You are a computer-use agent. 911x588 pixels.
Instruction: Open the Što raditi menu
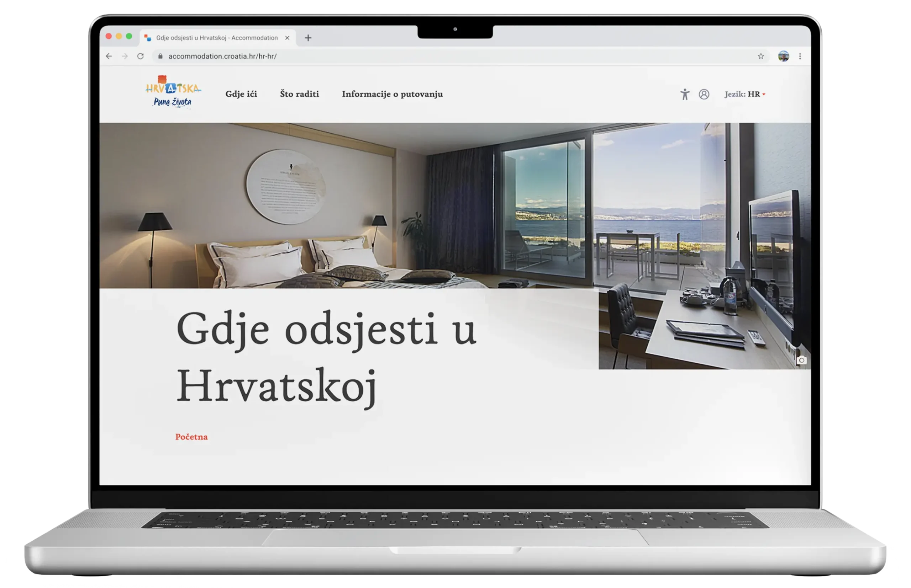coord(299,94)
